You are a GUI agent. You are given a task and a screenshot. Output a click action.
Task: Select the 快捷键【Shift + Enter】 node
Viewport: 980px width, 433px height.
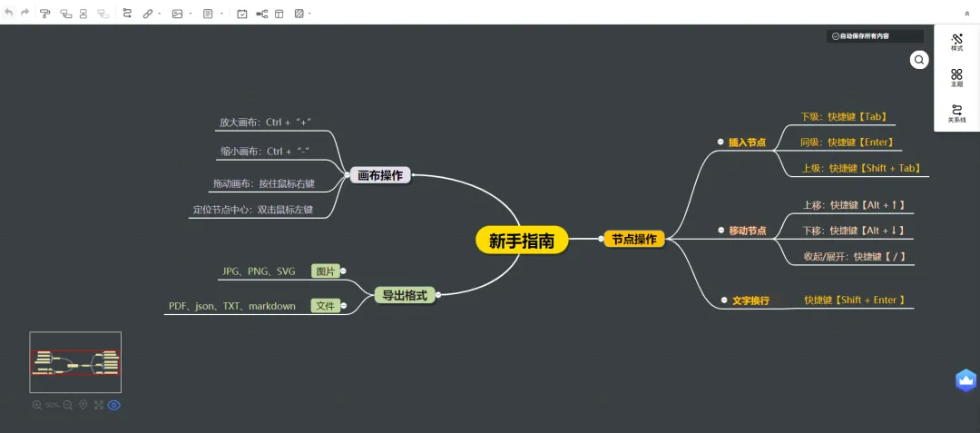pos(855,300)
